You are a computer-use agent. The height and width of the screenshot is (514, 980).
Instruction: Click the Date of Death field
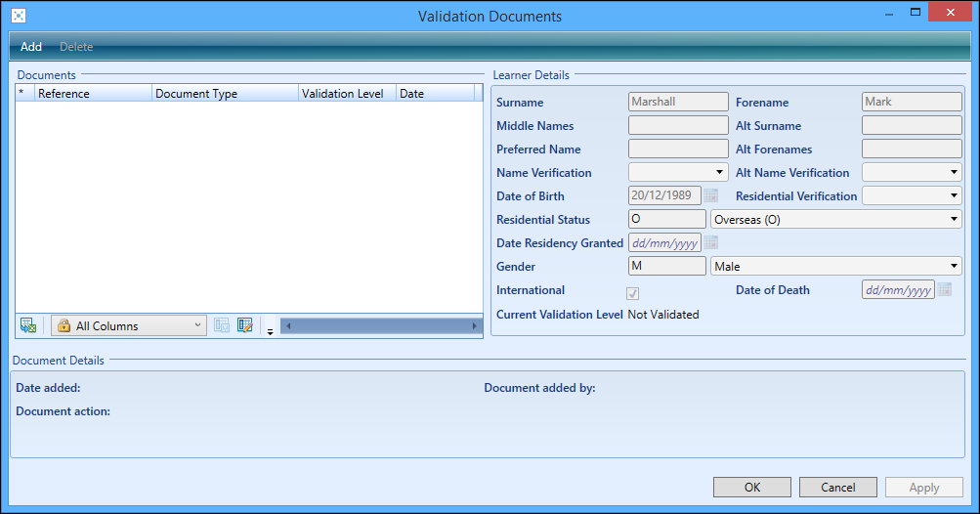898,289
